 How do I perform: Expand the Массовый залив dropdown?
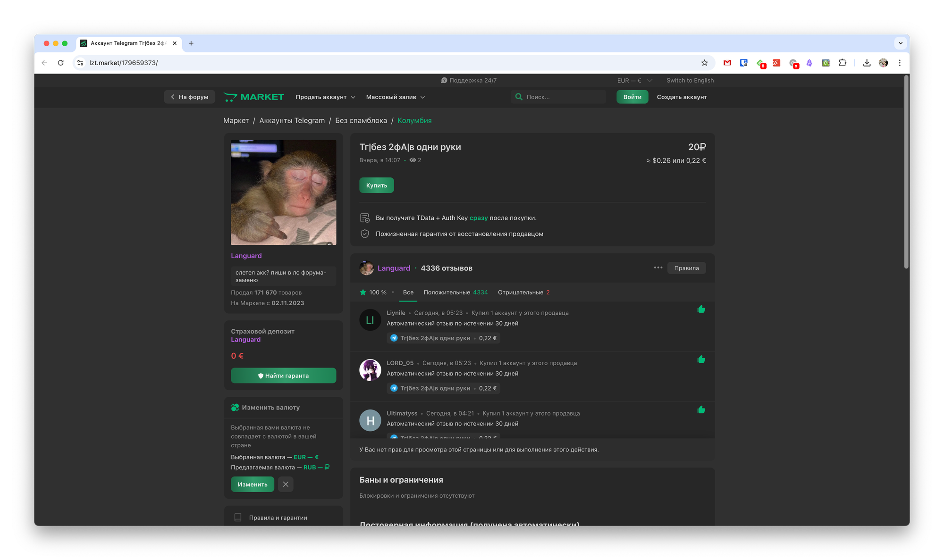(x=395, y=97)
